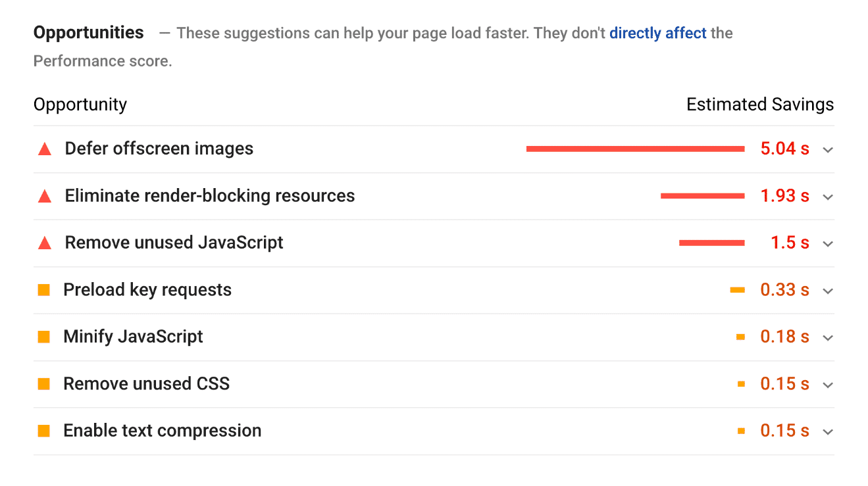The width and height of the screenshot is (868, 486).
Task: Expand the Enable text compression audit
Action: [x=827, y=431]
